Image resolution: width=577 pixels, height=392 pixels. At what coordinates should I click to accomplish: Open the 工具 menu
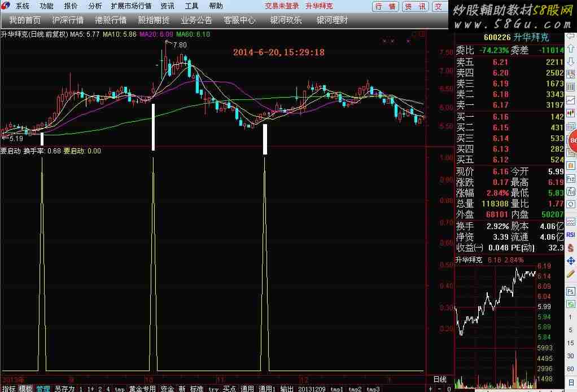tap(192, 6)
